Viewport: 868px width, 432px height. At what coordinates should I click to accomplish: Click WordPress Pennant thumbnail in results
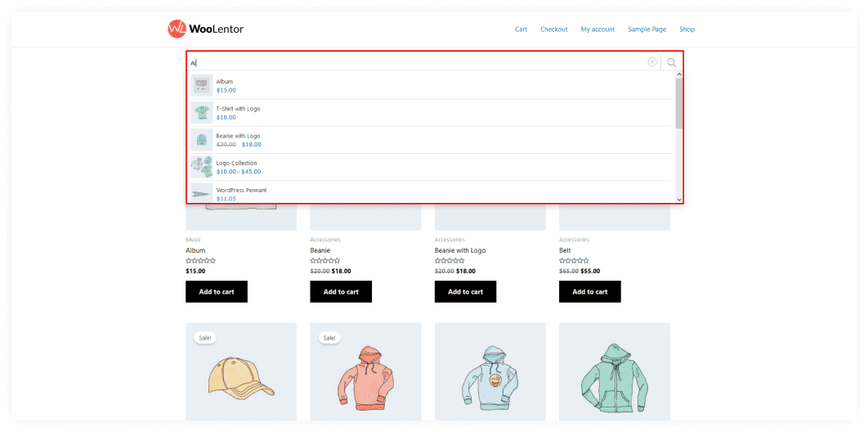202,193
